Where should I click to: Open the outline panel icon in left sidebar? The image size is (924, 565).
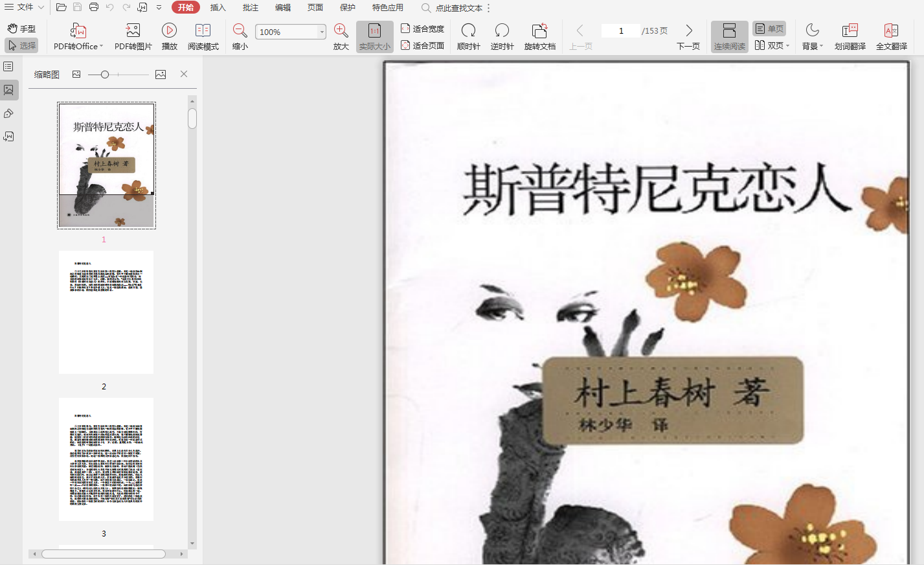click(x=8, y=67)
